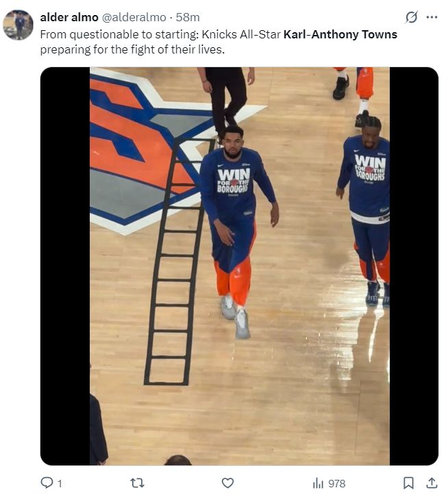This screenshot has width=448, height=499.
Task: Click the reply speech bubble icon
Action: pyautogui.click(x=47, y=483)
